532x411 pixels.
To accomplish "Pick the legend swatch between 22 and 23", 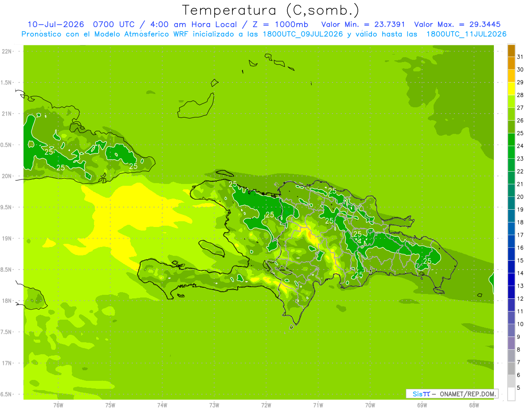I will pyautogui.click(x=511, y=165).
